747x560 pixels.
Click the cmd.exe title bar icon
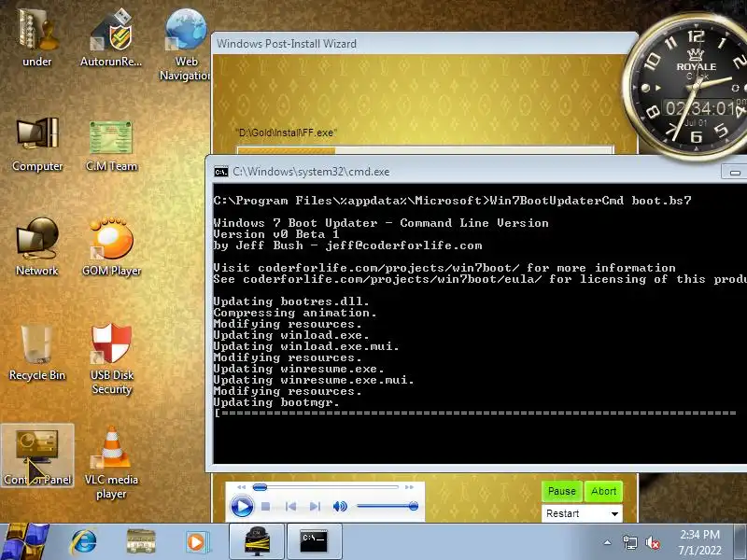(x=221, y=172)
